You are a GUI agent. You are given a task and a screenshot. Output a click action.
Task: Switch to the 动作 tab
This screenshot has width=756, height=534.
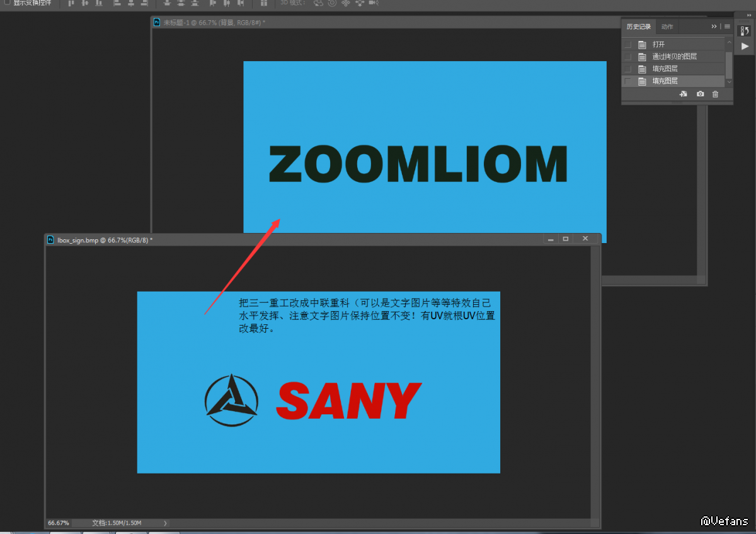667,26
